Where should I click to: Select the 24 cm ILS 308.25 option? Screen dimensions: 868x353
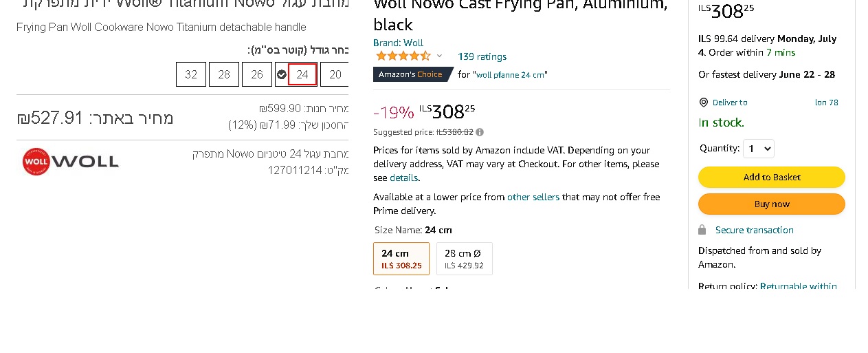coord(401,259)
